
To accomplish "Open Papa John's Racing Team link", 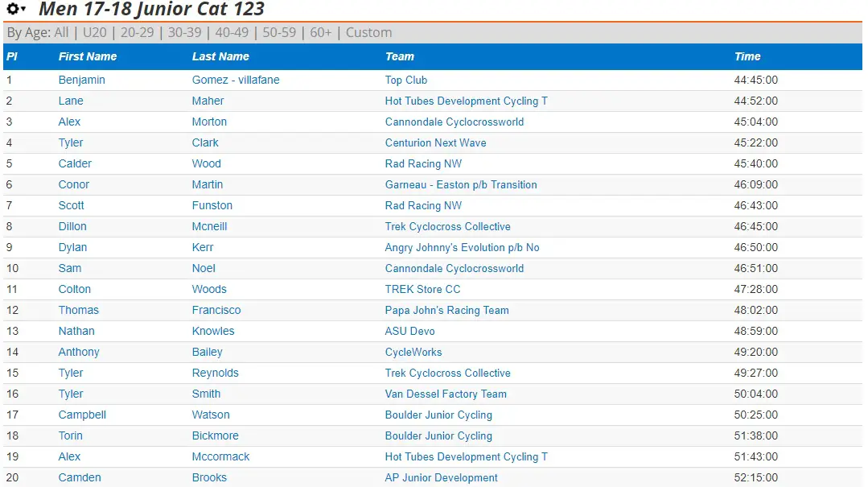I will [447, 310].
